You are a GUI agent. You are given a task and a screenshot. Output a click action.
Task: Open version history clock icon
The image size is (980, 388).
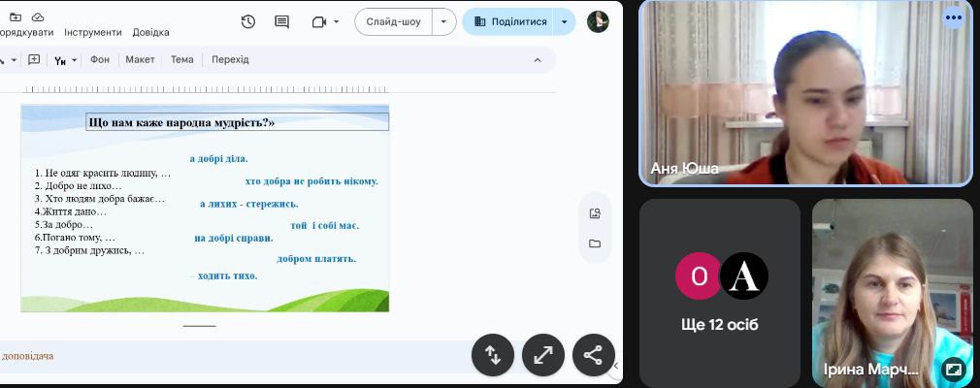(248, 22)
